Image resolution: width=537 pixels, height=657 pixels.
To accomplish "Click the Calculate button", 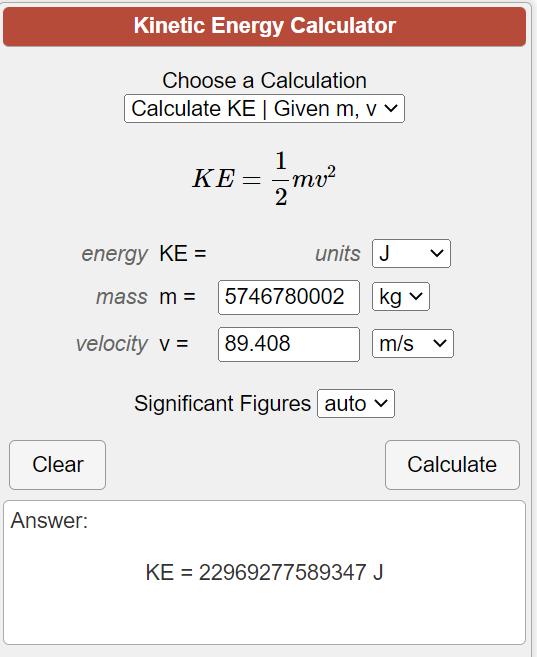I will point(452,465).
